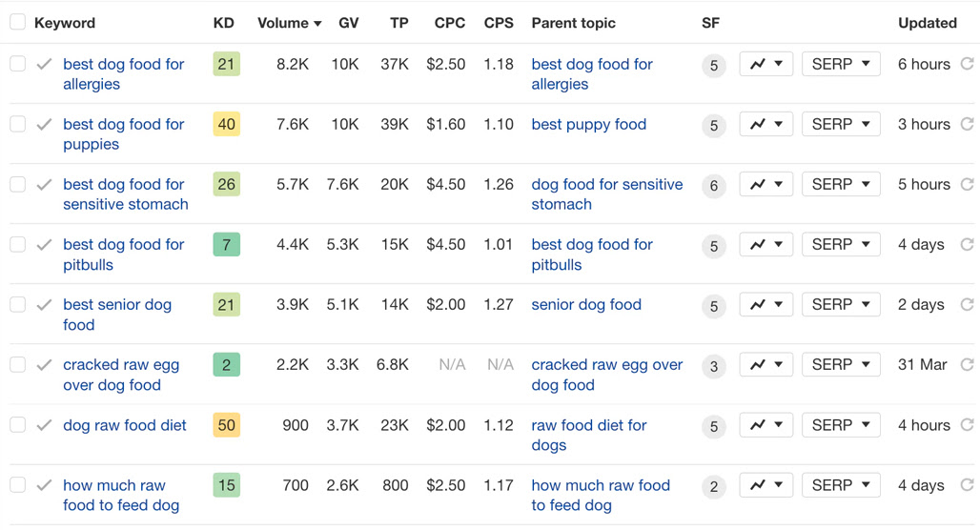Click SF badge 2 for how much raw food row

point(714,486)
